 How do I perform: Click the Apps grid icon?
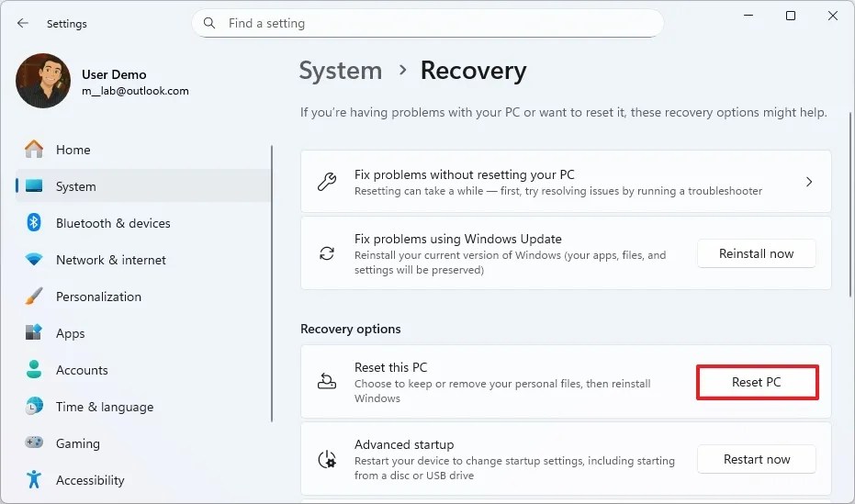tap(34, 332)
